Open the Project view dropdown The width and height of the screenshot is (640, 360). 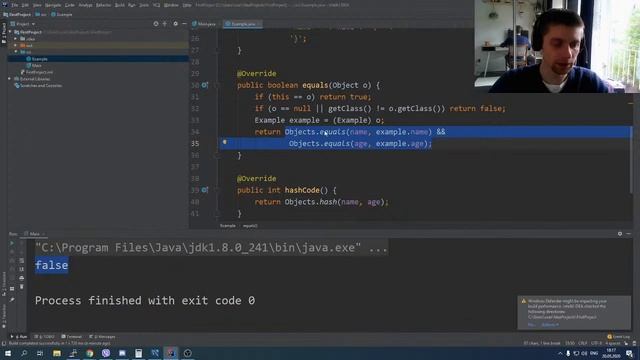[x=23, y=24]
